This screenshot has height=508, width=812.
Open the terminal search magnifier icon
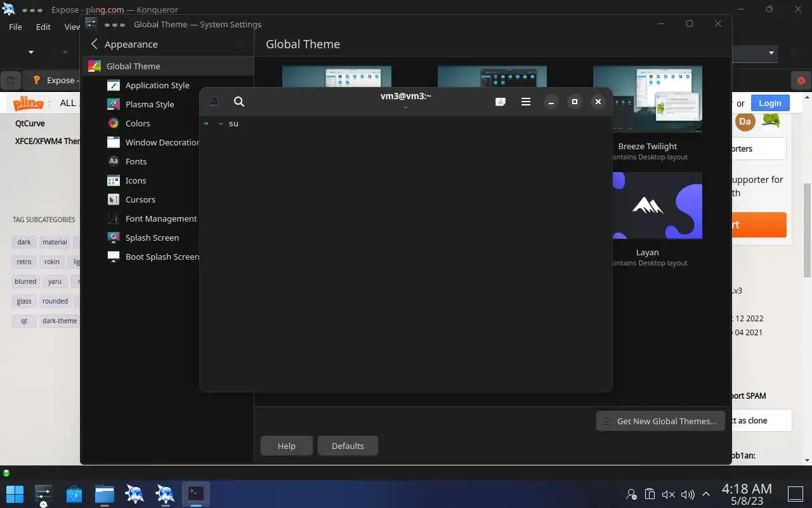[239, 102]
